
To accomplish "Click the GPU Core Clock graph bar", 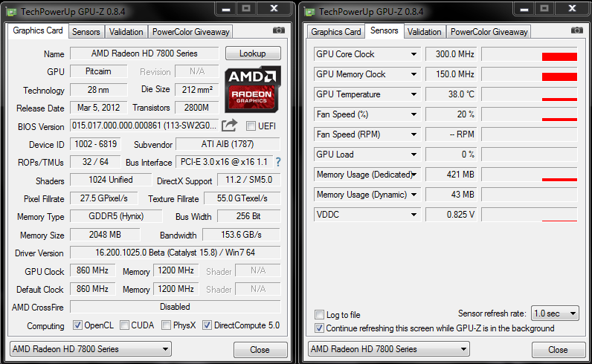I will [x=529, y=54].
